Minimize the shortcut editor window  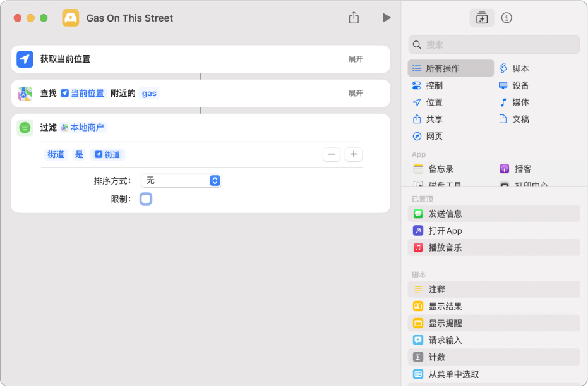point(31,18)
